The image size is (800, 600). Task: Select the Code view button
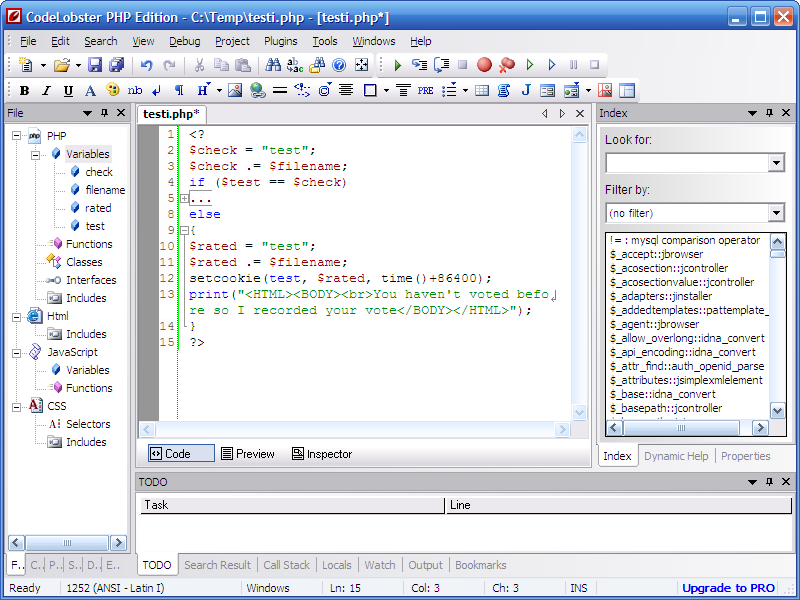[181, 454]
